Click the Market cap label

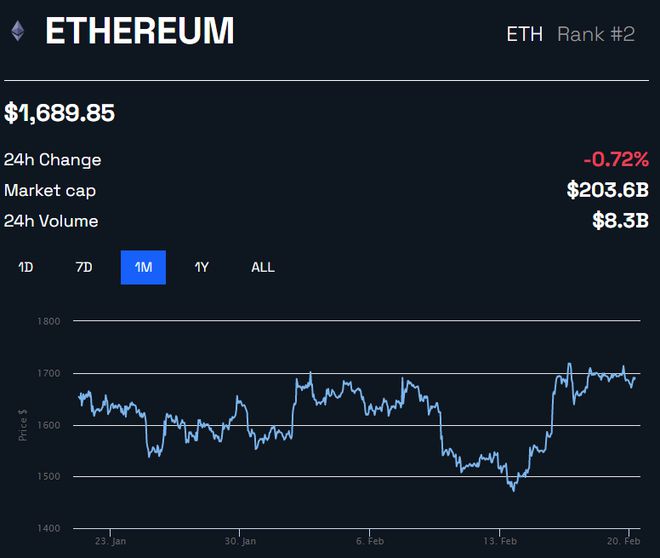tap(50, 190)
